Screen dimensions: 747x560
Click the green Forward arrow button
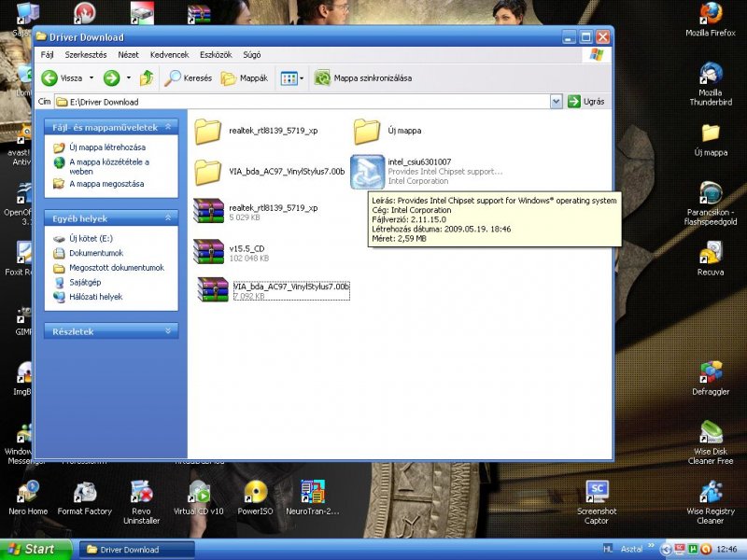(x=111, y=78)
